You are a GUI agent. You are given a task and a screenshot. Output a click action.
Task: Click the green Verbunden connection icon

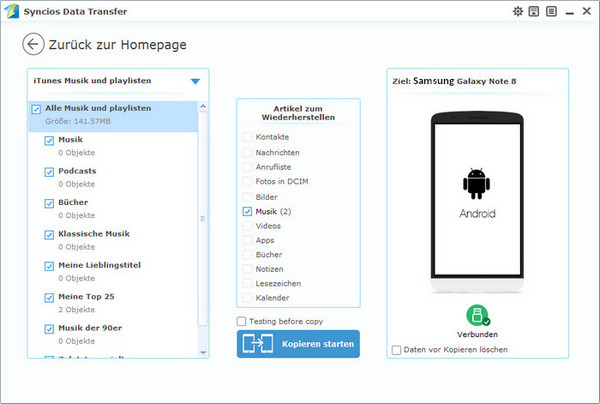click(x=478, y=315)
